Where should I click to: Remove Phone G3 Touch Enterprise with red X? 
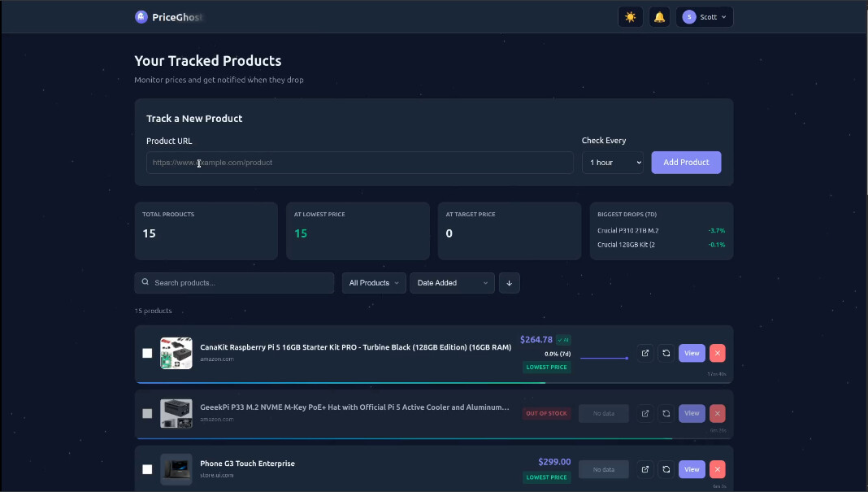point(717,469)
